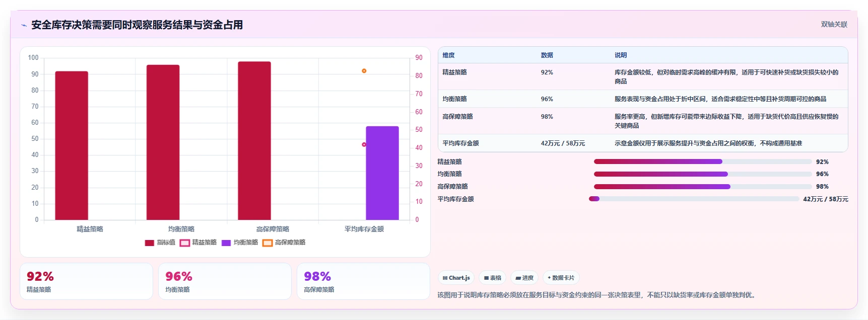Click 高保障策略 in the table's first column
This screenshot has width=868, height=320.
(x=457, y=117)
